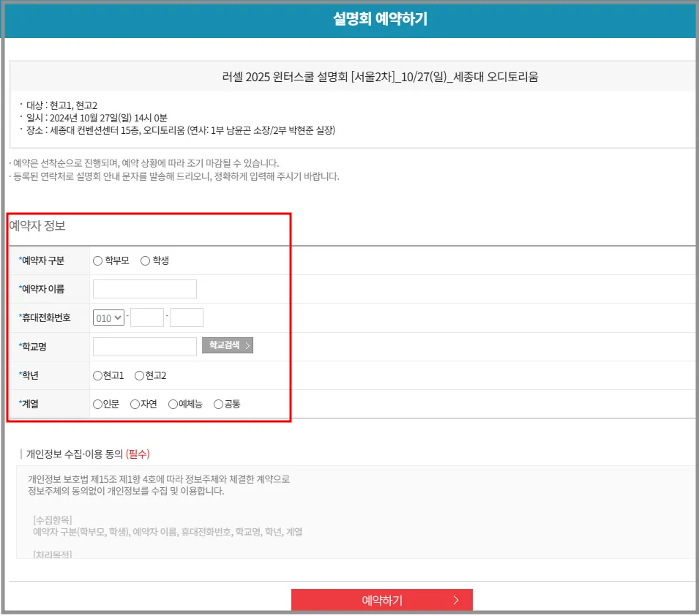The height and width of the screenshot is (616, 699).
Task: Select the 학생 radio option
Action: 145,260
